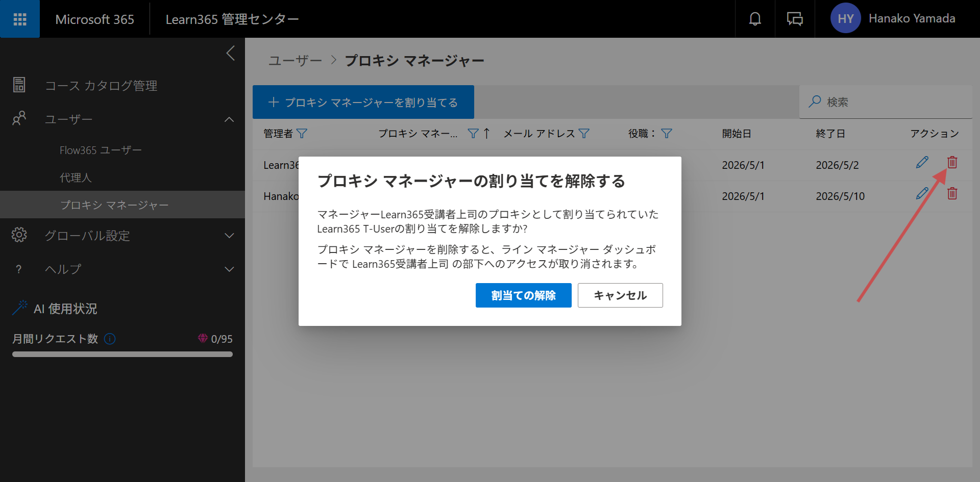Screen dimensions: 980x482
Task: Click end date 2026/5/10 cell
Action: point(840,196)
